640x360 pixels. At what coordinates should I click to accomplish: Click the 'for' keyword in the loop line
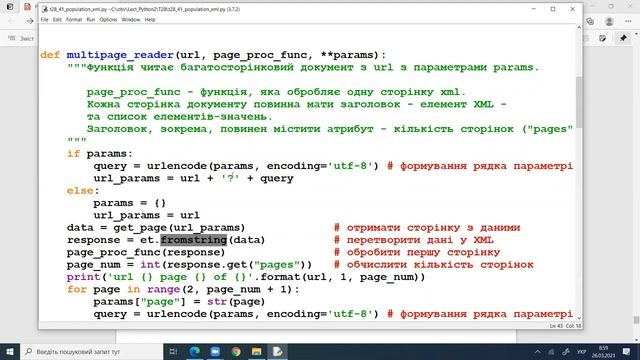pyautogui.click(x=77, y=289)
